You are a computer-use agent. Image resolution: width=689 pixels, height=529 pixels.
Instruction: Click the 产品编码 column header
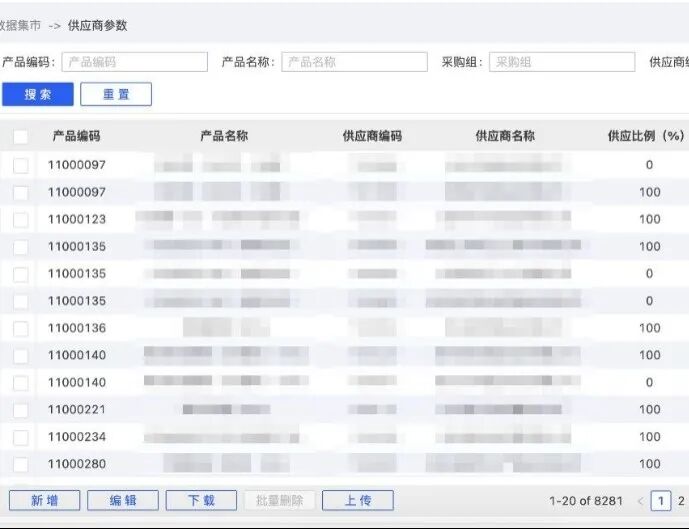[x=77, y=136]
